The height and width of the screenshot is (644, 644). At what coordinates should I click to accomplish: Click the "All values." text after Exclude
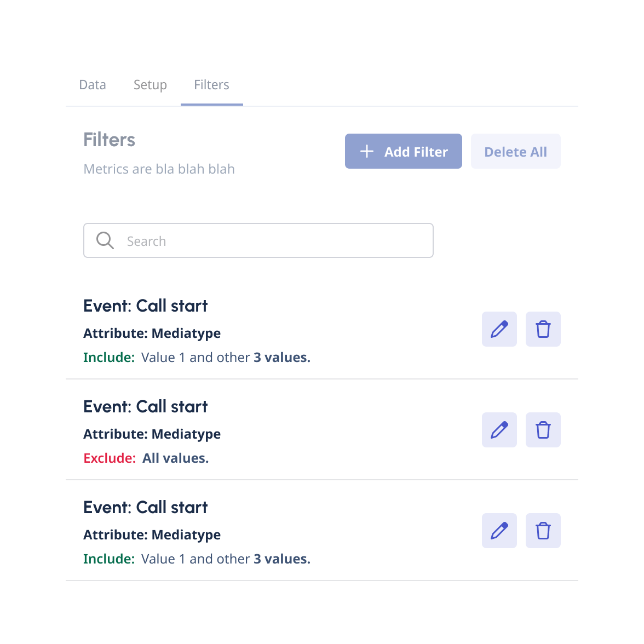point(175,458)
